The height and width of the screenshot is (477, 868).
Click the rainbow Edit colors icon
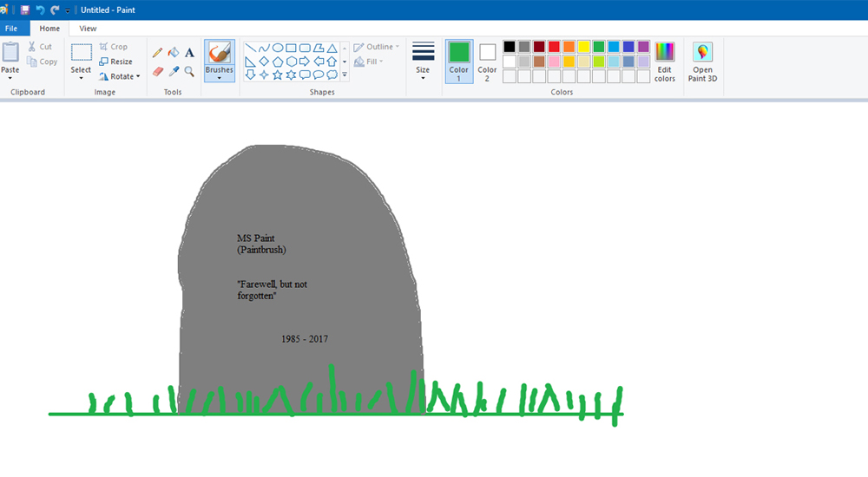[664, 52]
